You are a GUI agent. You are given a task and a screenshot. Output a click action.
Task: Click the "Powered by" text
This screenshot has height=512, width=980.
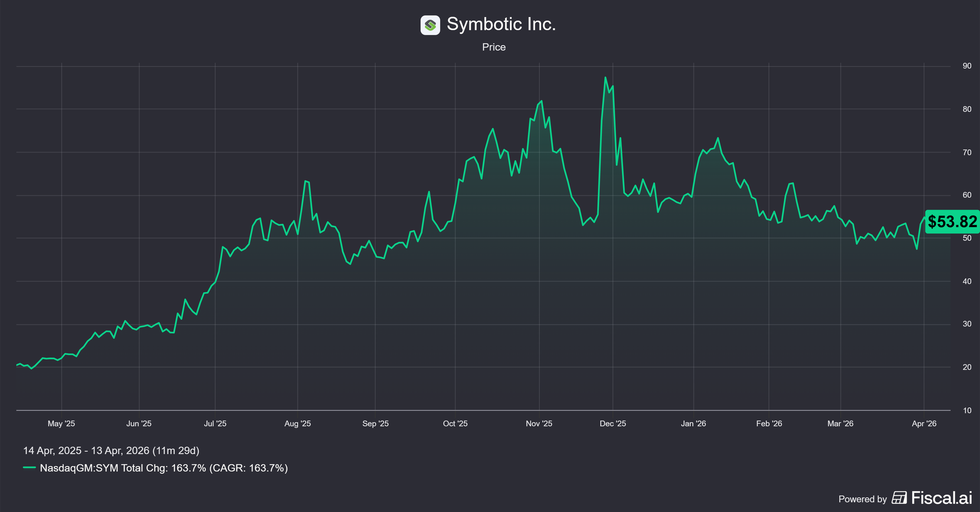[x=862, y=499]
